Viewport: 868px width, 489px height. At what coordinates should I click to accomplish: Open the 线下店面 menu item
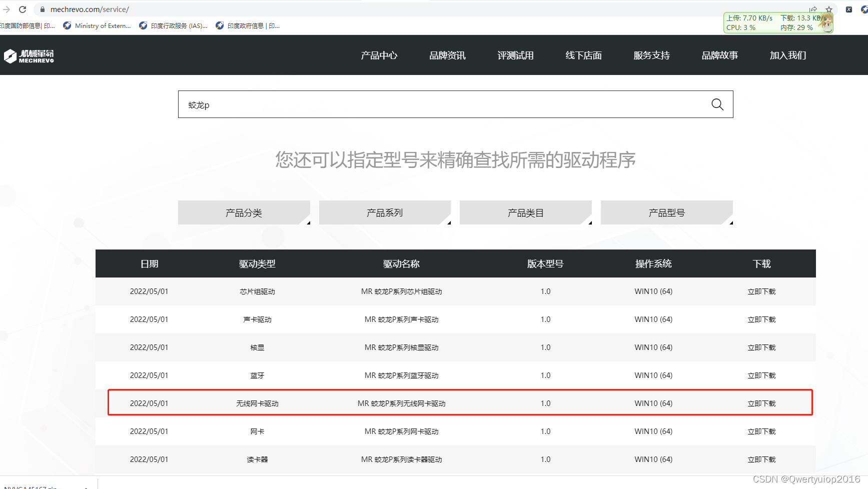pos(583,55)
